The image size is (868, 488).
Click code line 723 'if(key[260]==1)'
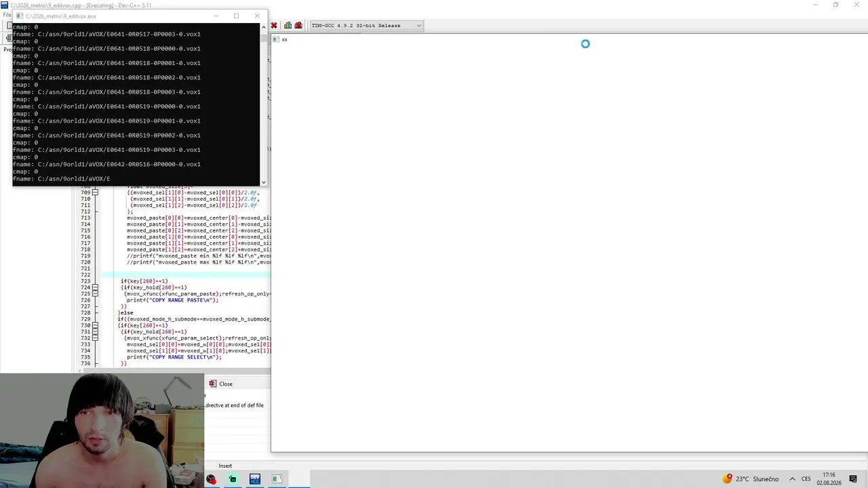click(144, 281)
